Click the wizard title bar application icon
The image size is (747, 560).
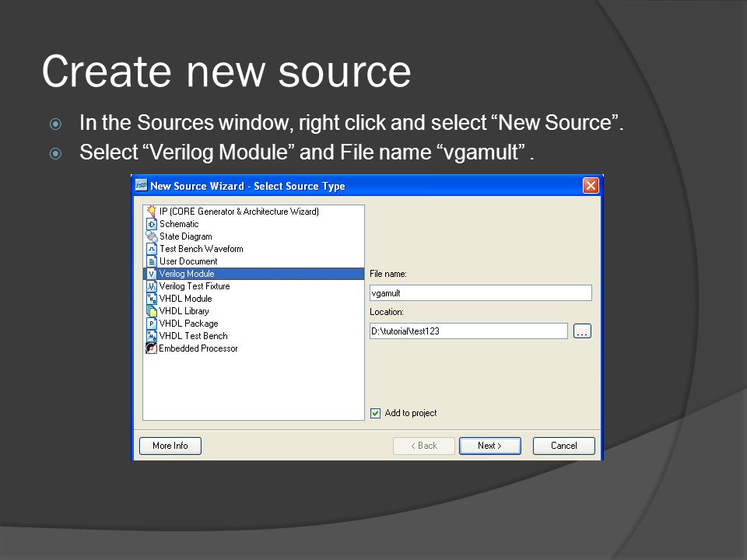pyautogui.click(x=141, y=185)
